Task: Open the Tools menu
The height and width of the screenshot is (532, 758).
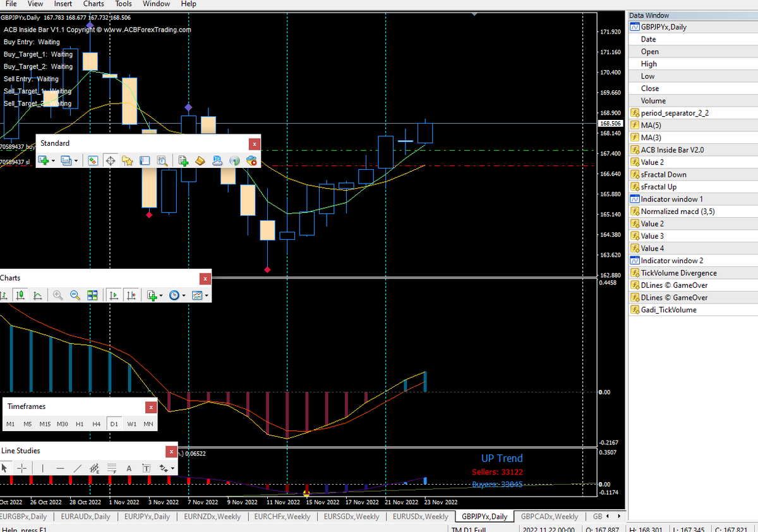Action: pyautogui.click(x=123, y=4)
